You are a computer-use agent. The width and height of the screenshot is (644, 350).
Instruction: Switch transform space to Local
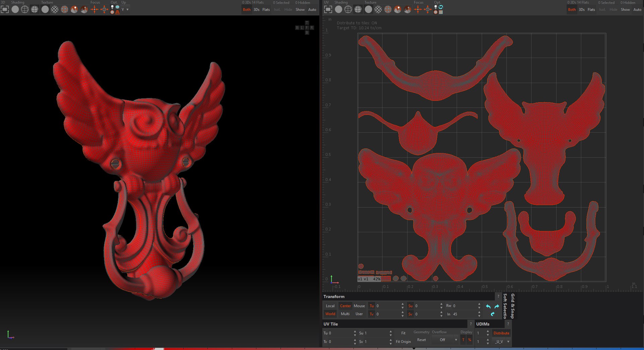click(330, 306)
